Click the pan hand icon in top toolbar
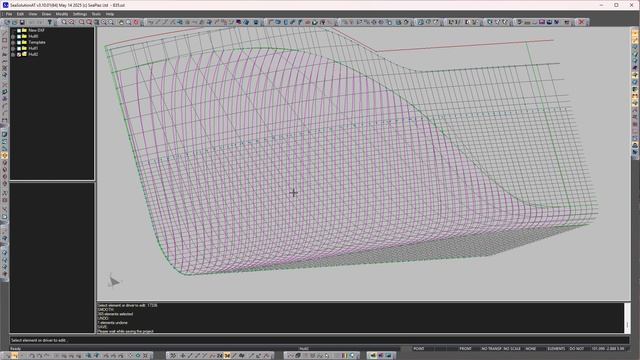 point(121,22)
